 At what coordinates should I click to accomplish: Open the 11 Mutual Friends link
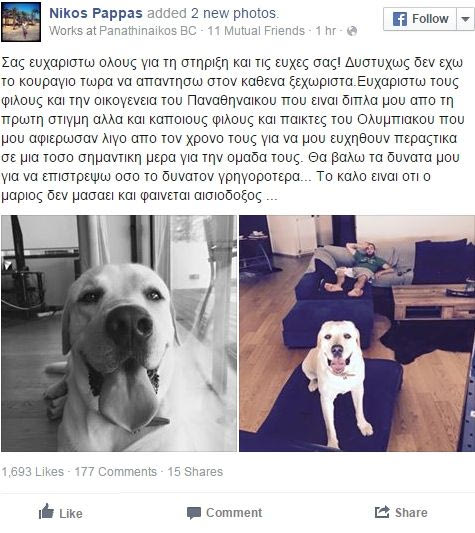point(256,31)
